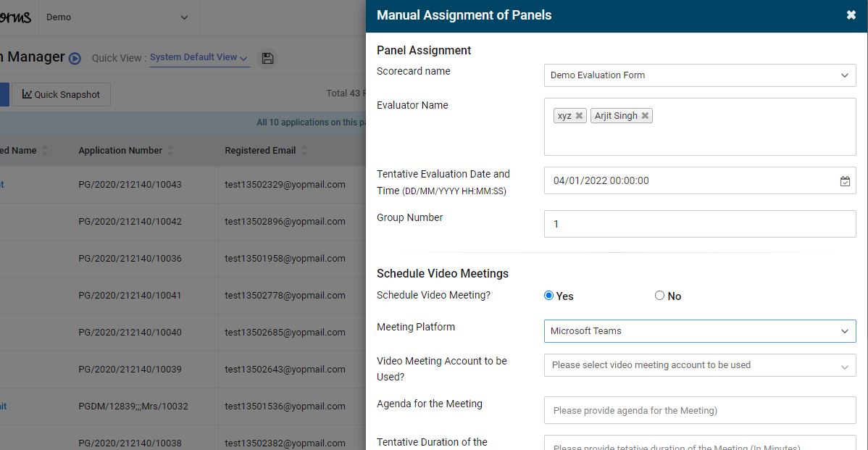Open the Scorecard name dropdown
Image resolution: width=868 pixels, height=450 pixels.
(700, 75)
